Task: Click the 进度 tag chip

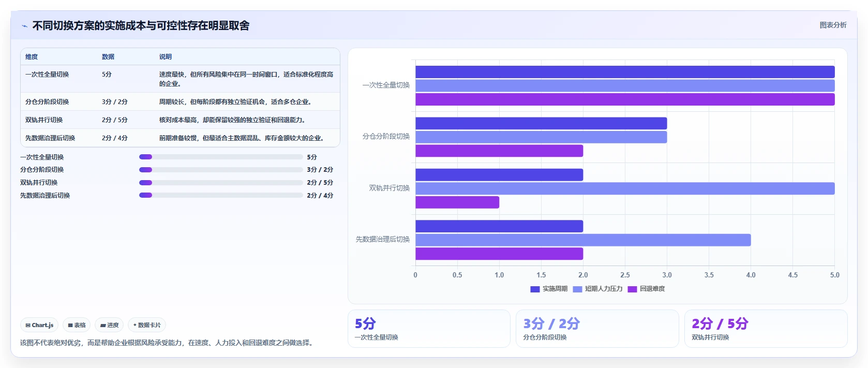Action: pyautogui.click(x=109, y=325)
